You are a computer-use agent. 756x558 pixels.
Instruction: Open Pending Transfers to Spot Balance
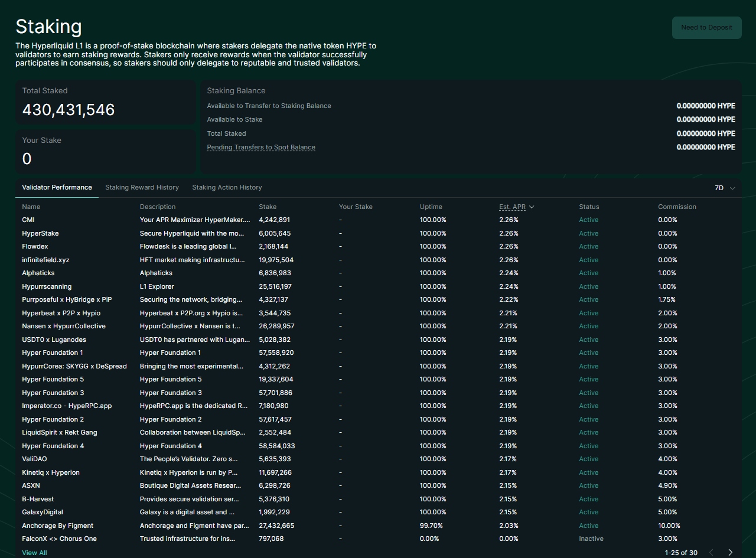pyautogui.click(x=261, y=147)
